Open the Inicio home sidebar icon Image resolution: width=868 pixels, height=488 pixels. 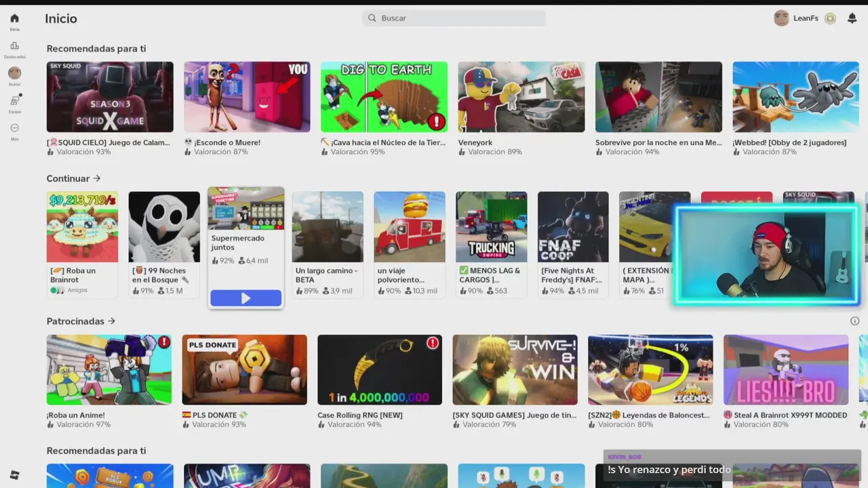(14, 18)
